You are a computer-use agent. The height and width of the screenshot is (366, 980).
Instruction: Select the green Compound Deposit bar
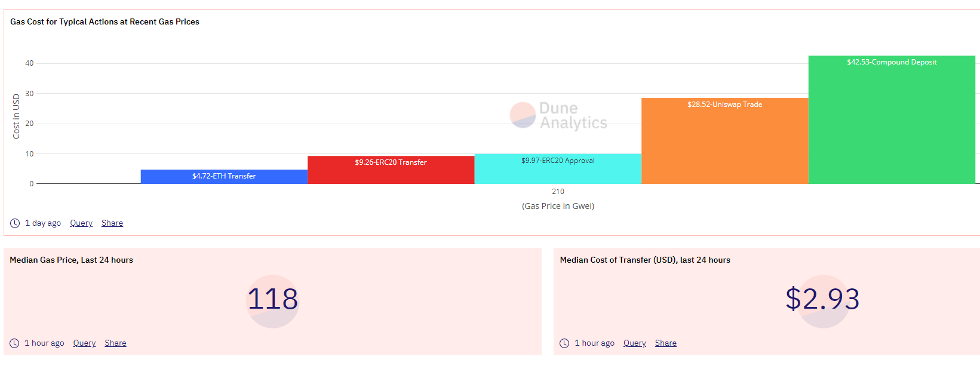click(892, 119)
